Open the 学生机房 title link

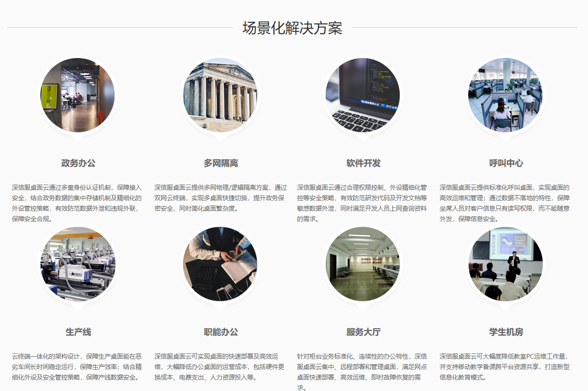coord(506,332)
